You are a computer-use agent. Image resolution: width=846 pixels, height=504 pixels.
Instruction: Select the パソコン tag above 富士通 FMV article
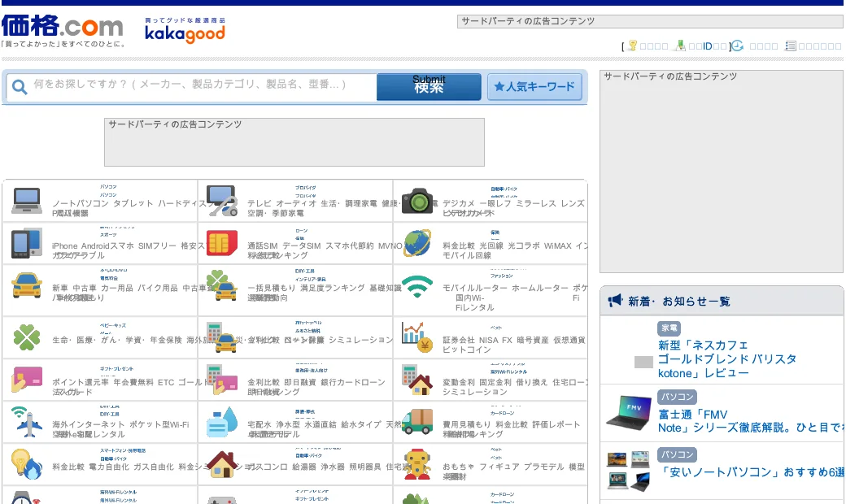[677, 397]
